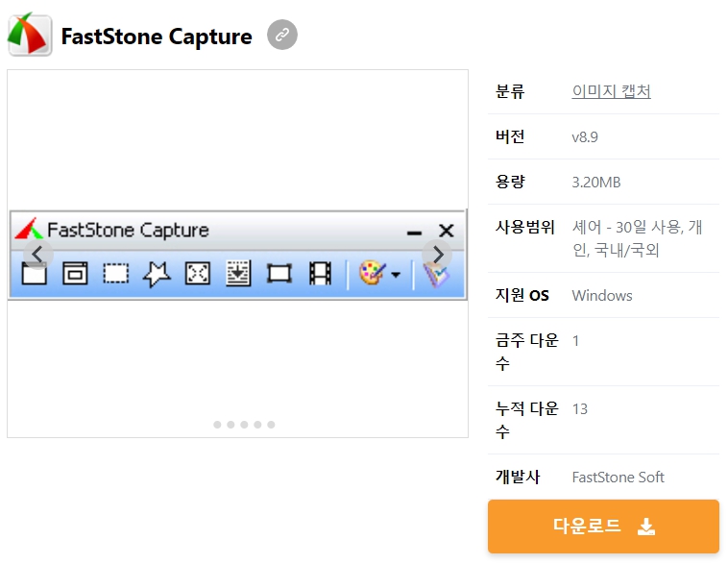
Task: Jump to first carousel dot
Action: click(x=217, y=425)
